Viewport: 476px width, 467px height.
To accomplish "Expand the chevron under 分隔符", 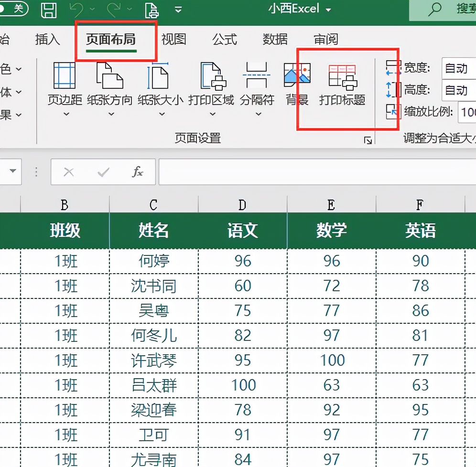I will tap(259, 114).
